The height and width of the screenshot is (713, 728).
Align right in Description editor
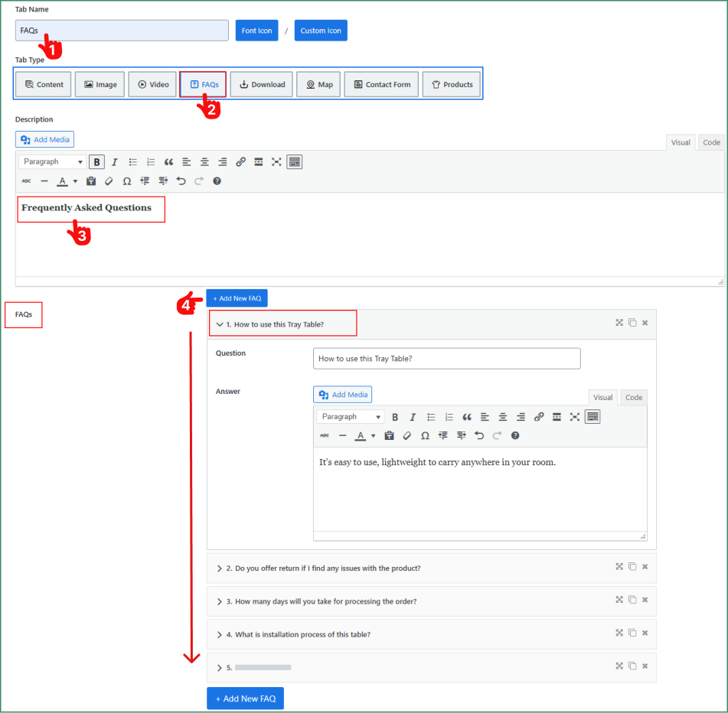pos(223,162)
